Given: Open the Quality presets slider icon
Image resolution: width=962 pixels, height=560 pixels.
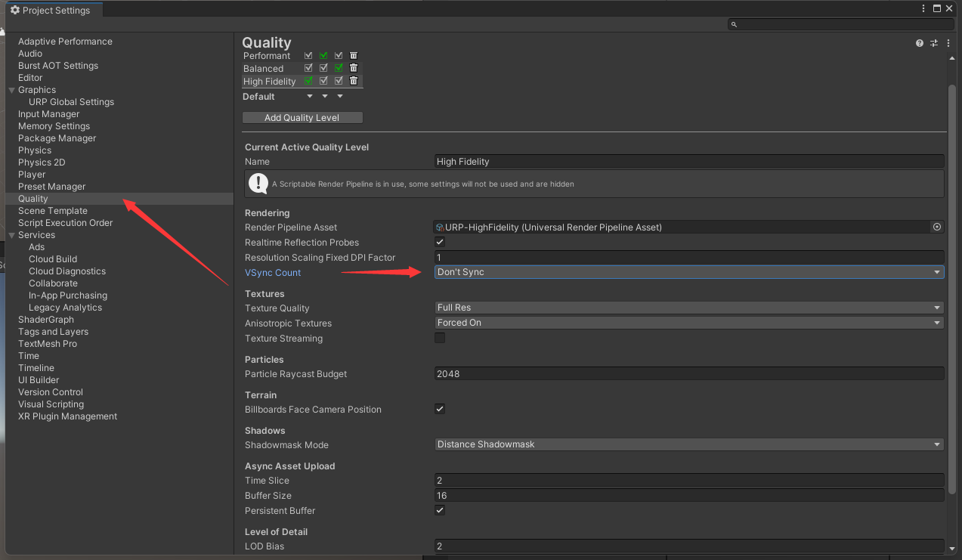Looking at the screenshot, I should (934, 44).
